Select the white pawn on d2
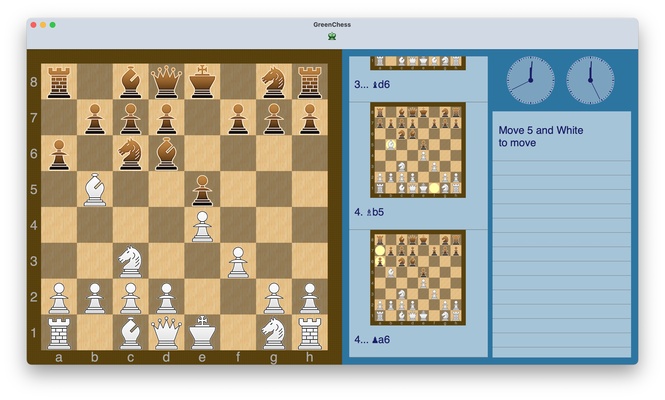The height and width of the screenshot is (400, 665). [166, 298]
